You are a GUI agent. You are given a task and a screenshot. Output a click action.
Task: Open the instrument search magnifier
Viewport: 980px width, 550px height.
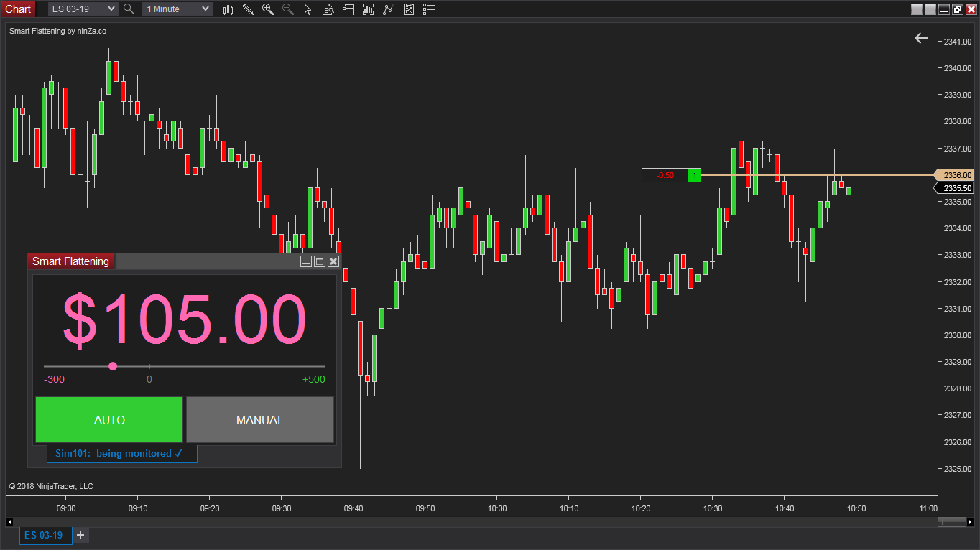coord(129,9)
